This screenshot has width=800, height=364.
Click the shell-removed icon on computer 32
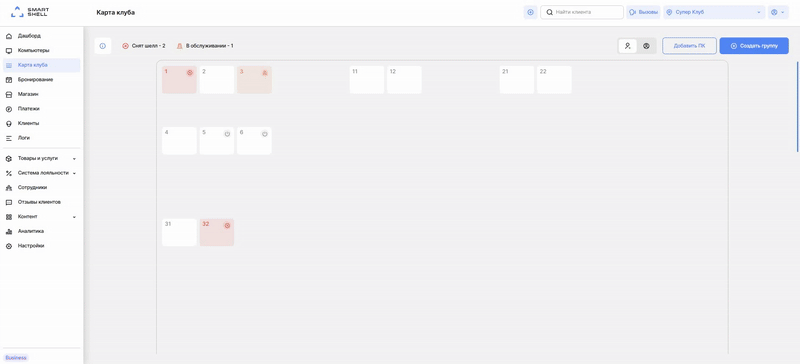(x=227, y=225)
